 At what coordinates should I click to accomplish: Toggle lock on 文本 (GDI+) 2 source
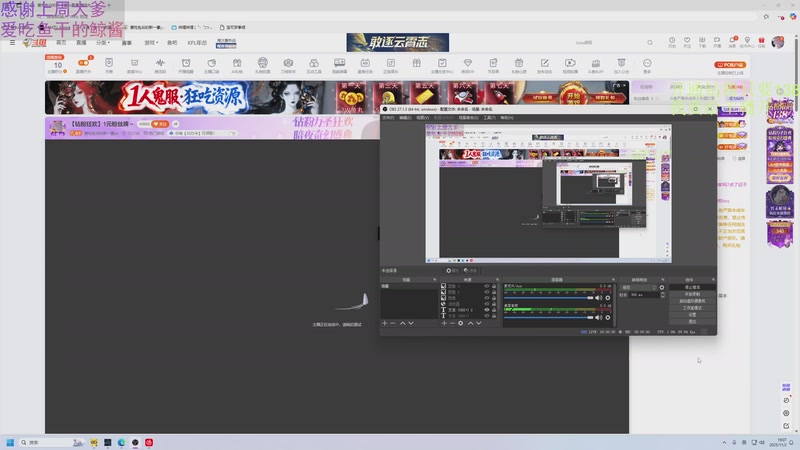(x=494, y=310)
